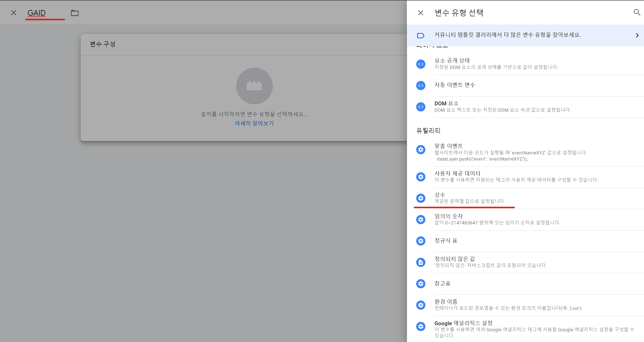644x342 pixels.
Task: Select 사용자 제공 데이터 variable type
Action: coord(457,174)
